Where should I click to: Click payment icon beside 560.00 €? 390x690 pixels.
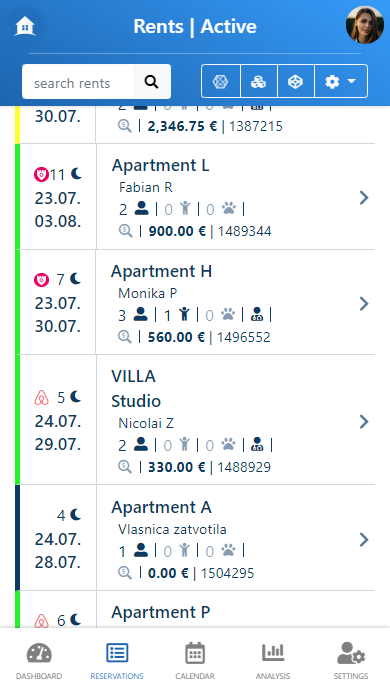point(125,337)
